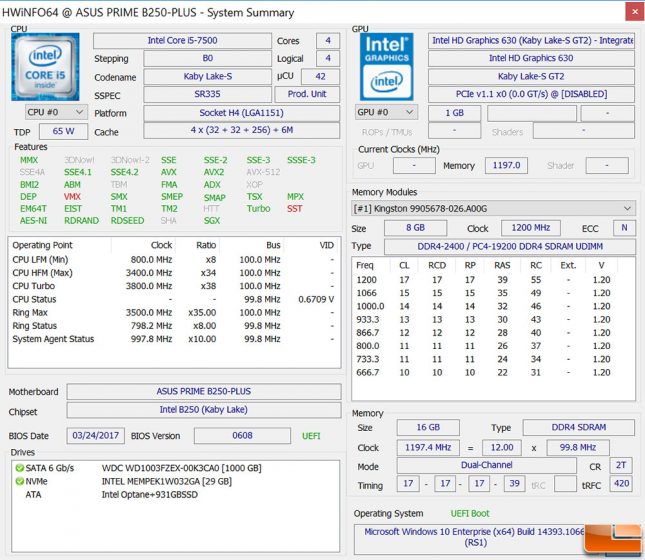The height and width of the screenshot is (560, 645).
Task: Click the tRFC 420 field
Action: point(621,483)
